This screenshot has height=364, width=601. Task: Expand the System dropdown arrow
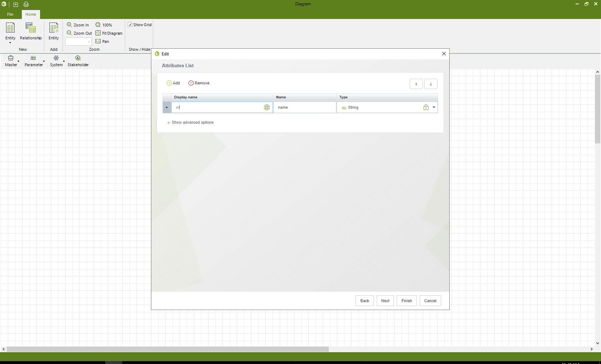tap(64, 61)
